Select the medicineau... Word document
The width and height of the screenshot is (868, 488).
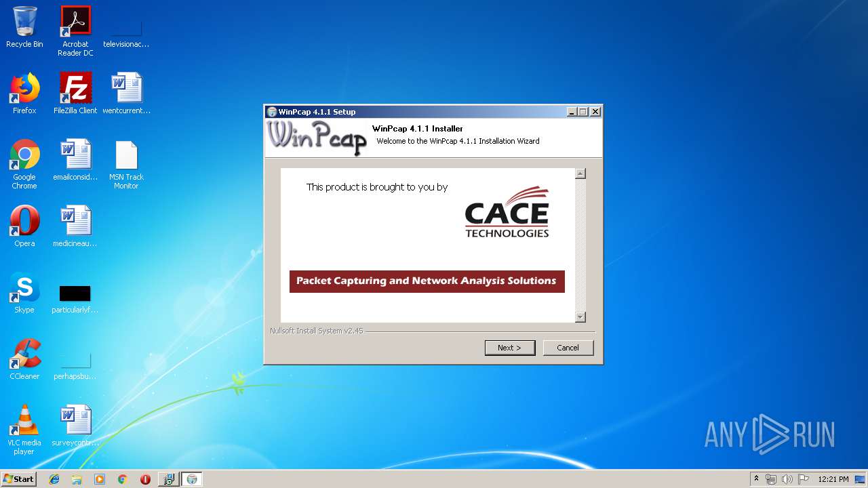click(x=75, y=226)
